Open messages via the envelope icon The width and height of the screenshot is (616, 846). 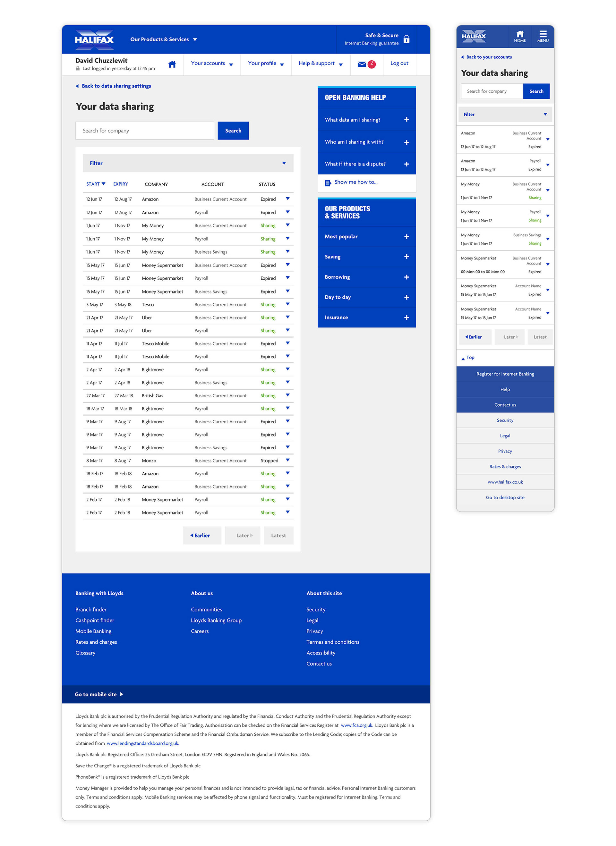click(x=362, y=64)
